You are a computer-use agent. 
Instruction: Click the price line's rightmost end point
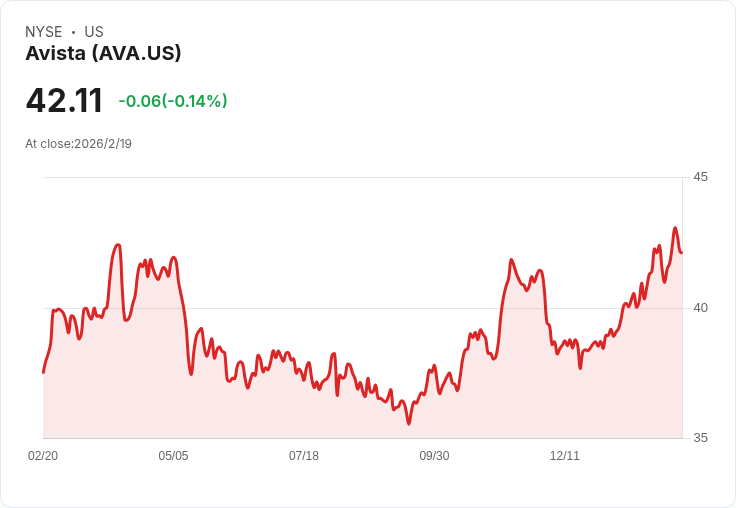point(682,252)
